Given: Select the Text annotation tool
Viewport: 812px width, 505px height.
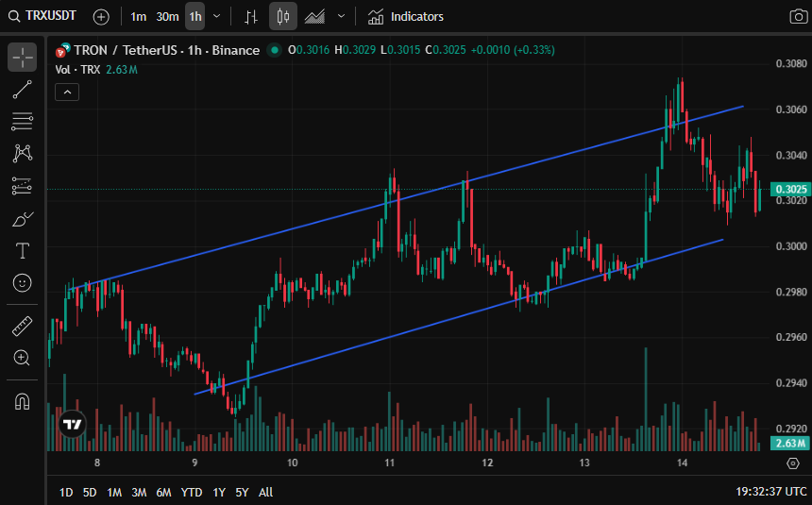Looking at the screenshot, I should pyautogui.click(x=23, y=251).
